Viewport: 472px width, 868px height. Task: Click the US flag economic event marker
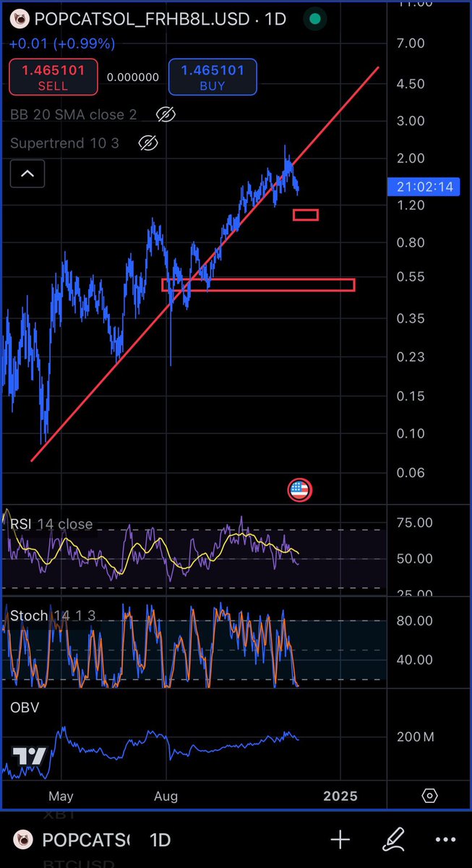pos(299,490)
